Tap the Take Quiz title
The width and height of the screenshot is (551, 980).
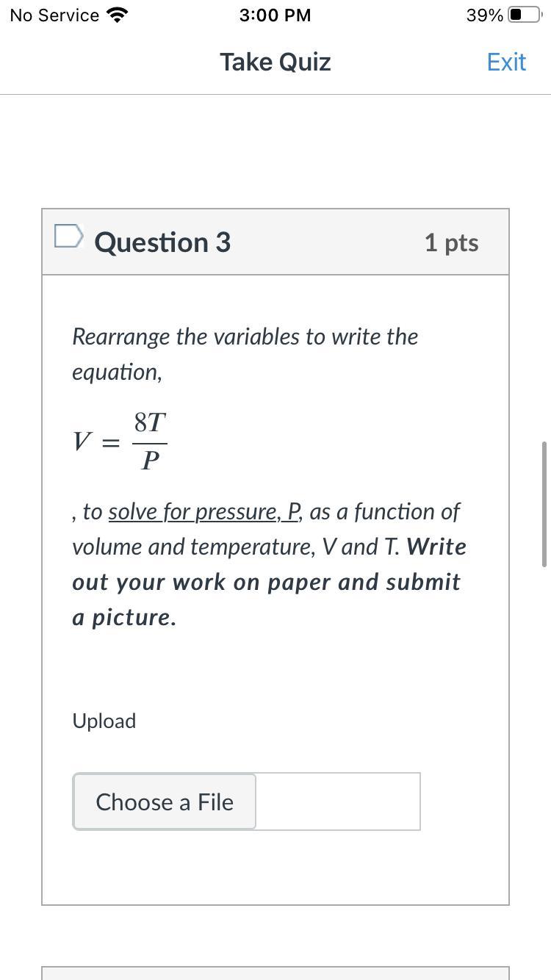[x=275, y=62]
